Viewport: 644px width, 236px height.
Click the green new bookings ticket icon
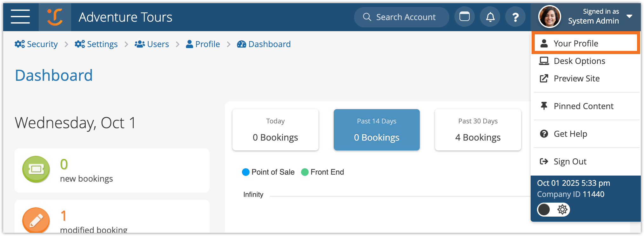click(36, 169)
